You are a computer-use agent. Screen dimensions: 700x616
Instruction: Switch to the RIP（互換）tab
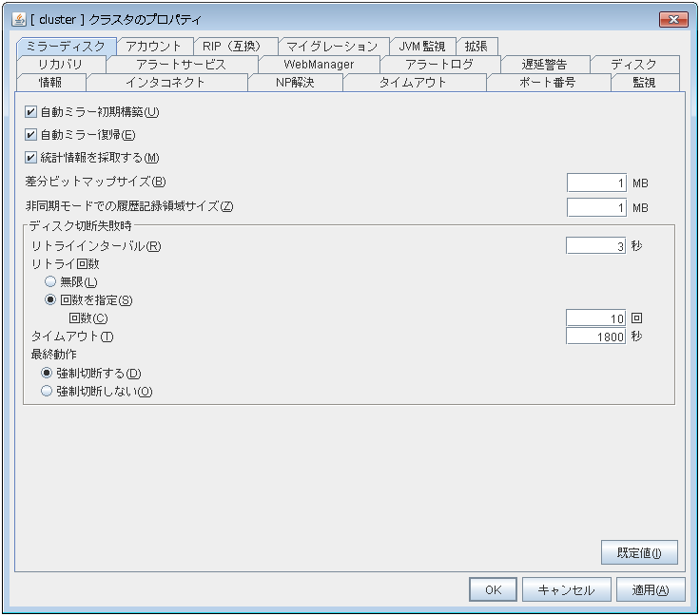(x=236, y=47)
